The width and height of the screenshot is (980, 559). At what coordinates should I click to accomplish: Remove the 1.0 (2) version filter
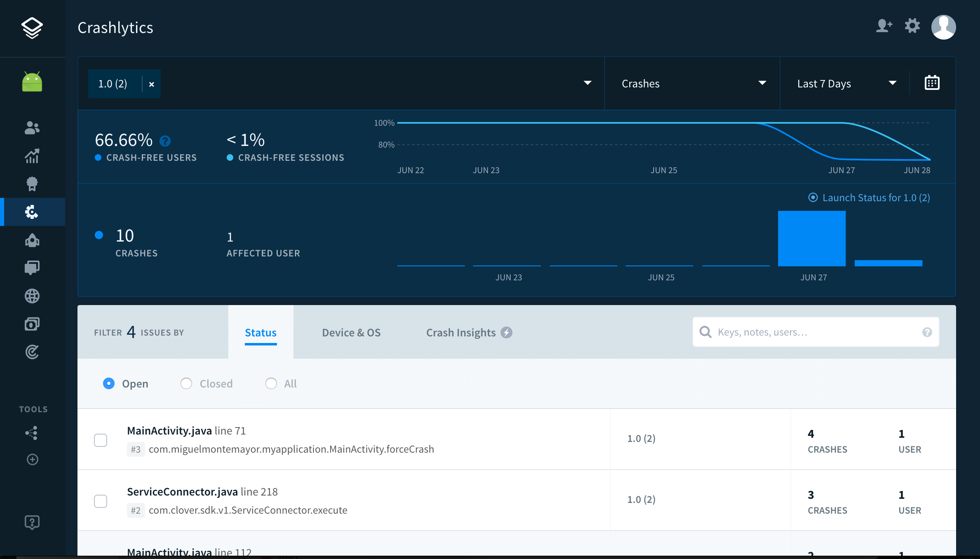[x=152, y=84]
